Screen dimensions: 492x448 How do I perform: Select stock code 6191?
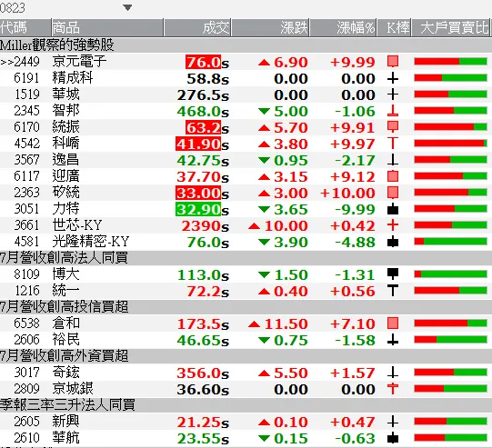click(27, 78)
